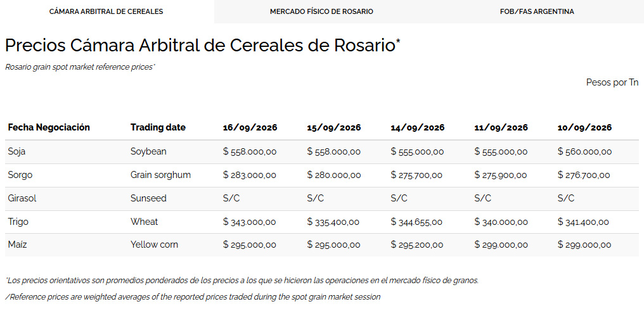Click the Fecha Negociación header
644x311 pixels.
point(49,127)
